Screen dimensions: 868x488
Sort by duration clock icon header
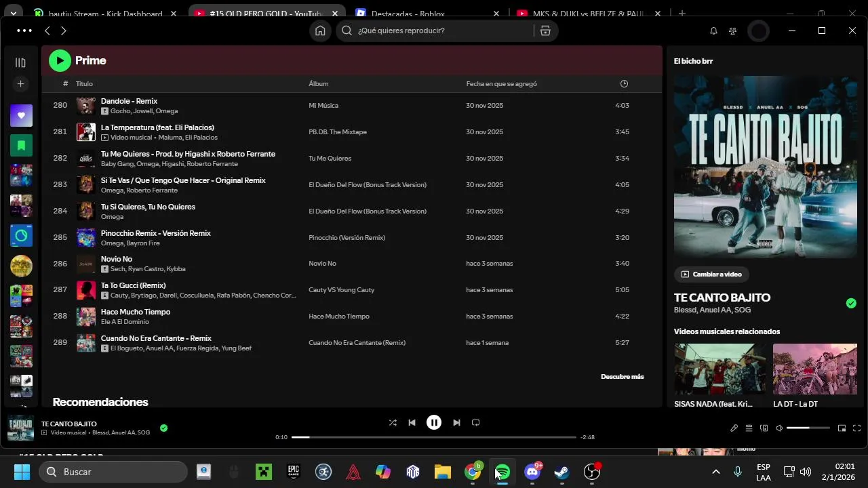(624, 84)
